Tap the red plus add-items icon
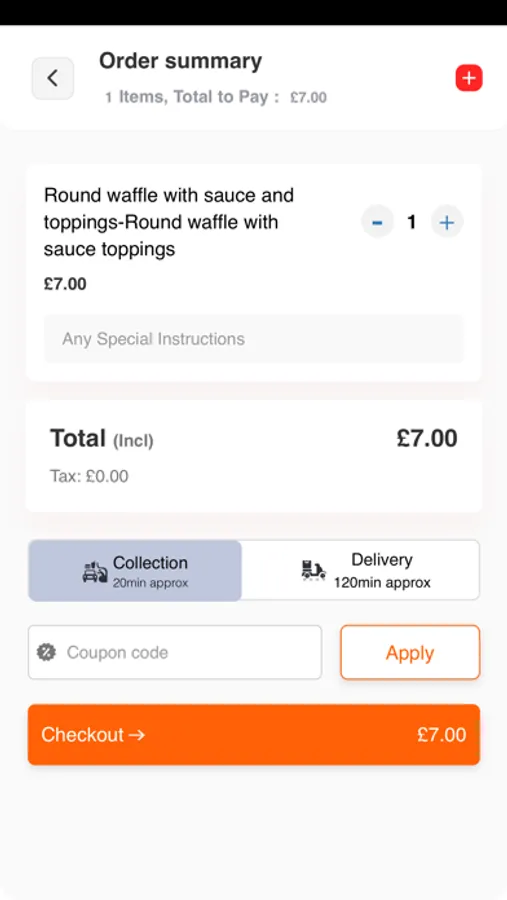 click(469, 78)
